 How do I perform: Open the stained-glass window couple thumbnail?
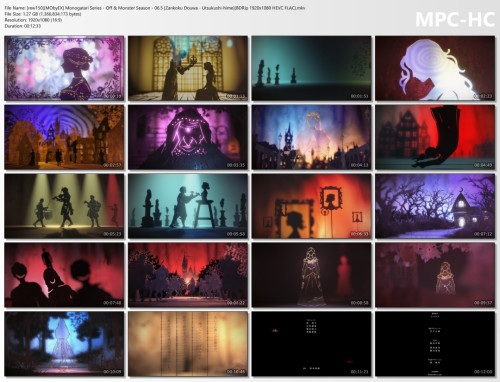(x=188, y=68)
